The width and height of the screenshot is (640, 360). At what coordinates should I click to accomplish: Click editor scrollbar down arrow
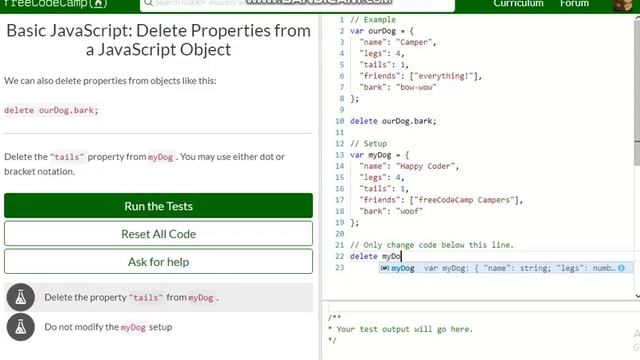637,296
